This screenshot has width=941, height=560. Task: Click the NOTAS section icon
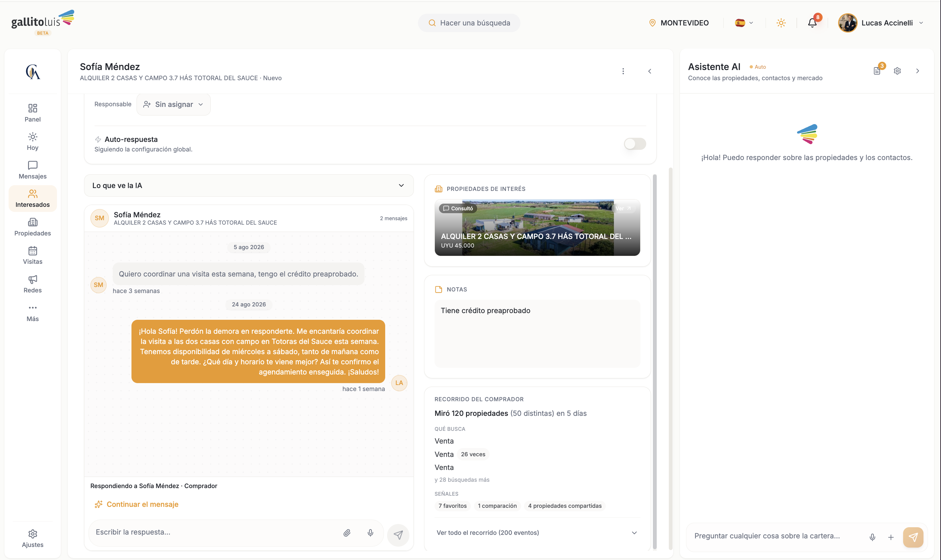[x=438, y=290]
